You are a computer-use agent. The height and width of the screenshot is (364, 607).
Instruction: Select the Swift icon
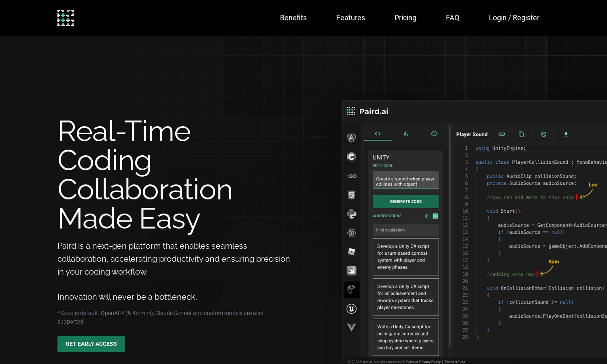tap(352, 271)
